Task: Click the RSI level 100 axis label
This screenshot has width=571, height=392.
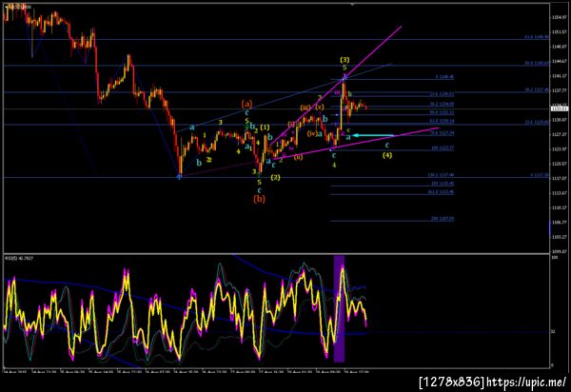Action: (555, 257)
